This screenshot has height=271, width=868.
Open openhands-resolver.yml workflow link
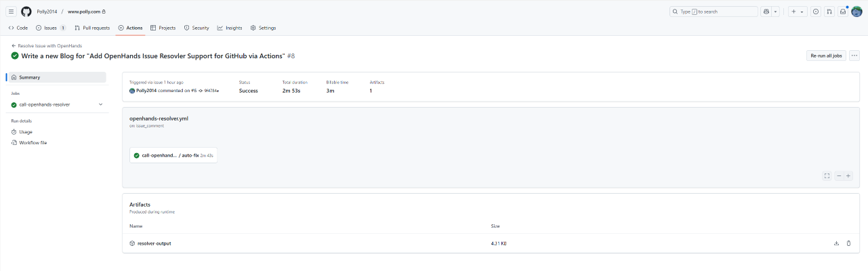pyautogui.click(x=159, y=119)
